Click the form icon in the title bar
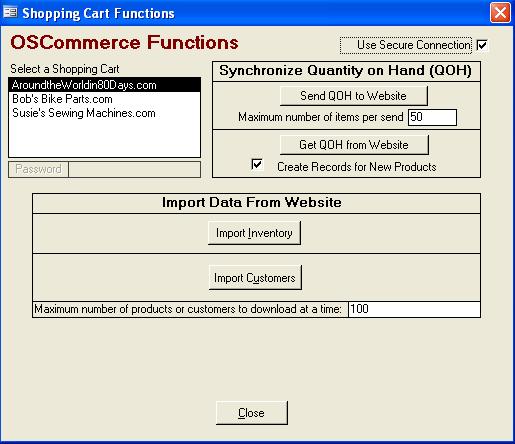Image resolution: width=515 pixels, height=444 pixels. point(10,13)
